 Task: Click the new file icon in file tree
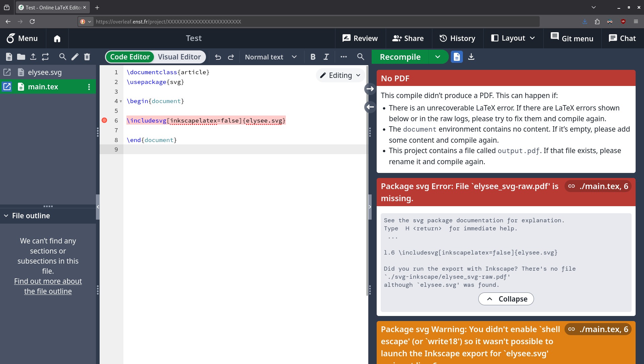coord(9,57)
